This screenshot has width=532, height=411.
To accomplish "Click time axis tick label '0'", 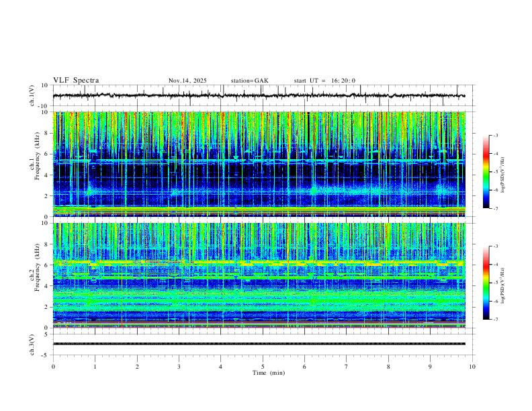I will 53,367.
